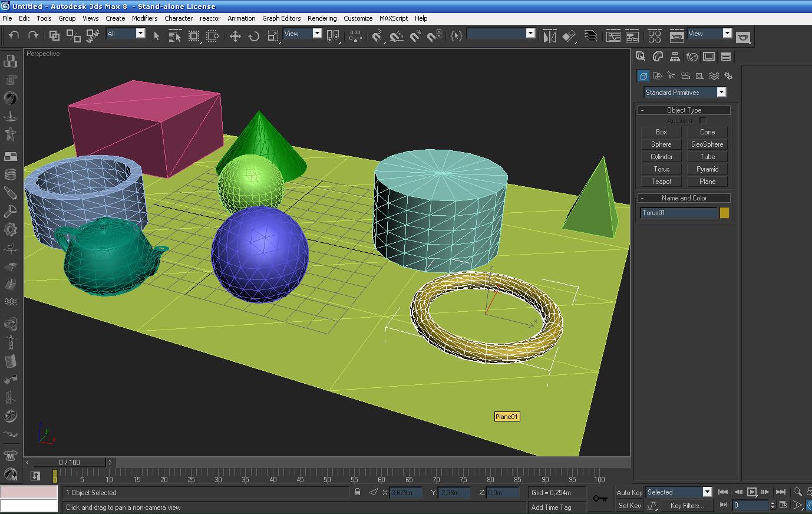The width and height of the screenshot is (812, 514).
Task: Select the Lights category icon
Action: coord(672,75)
